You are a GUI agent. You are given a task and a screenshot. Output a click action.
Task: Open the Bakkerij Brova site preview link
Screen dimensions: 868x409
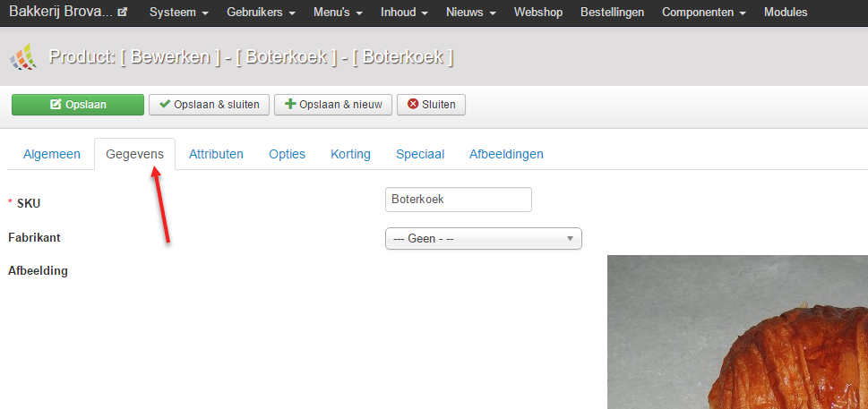(69, 12)
